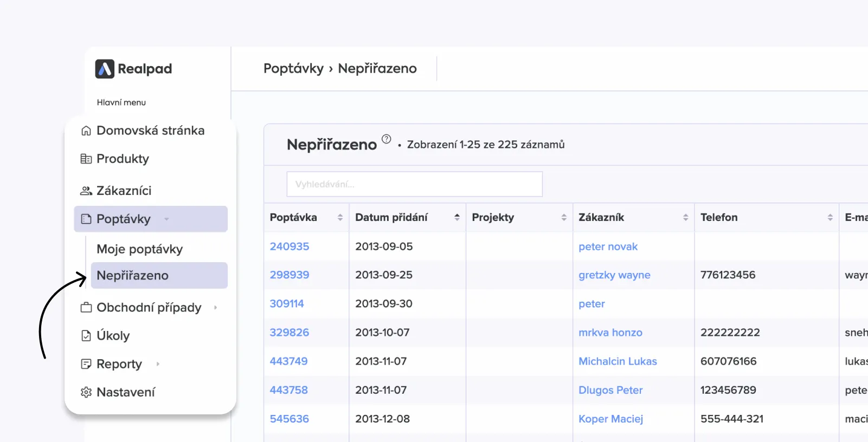Image resolution: width=868 pixels, height=442 pixels.
Task: Click the briefcase icon for Obchodní případy
Action: (x=86, y=308)
